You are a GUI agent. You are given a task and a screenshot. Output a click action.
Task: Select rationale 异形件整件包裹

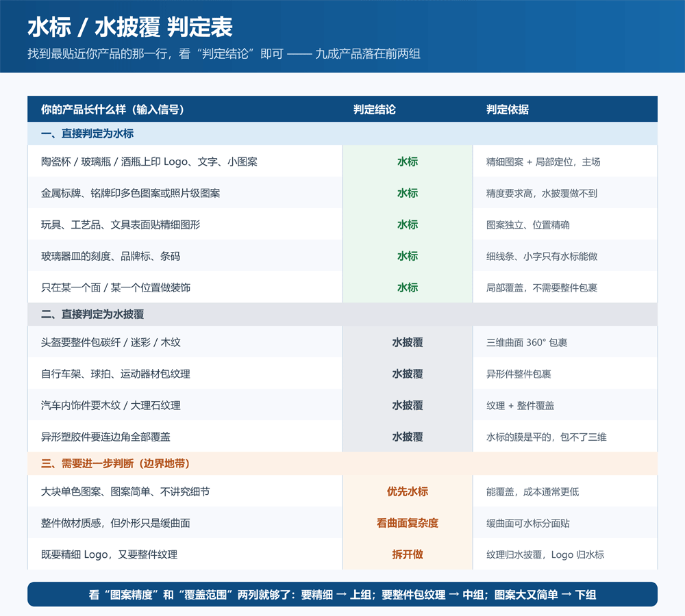[519, 374]
